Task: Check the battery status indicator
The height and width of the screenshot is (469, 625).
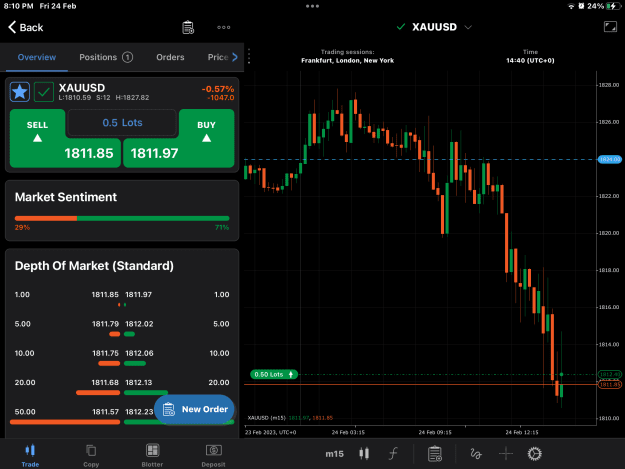Action: 611,6
